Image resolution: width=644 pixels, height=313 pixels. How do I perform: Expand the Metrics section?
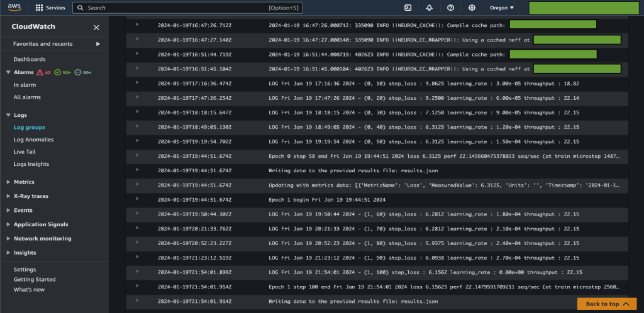[x=9, y=182]
